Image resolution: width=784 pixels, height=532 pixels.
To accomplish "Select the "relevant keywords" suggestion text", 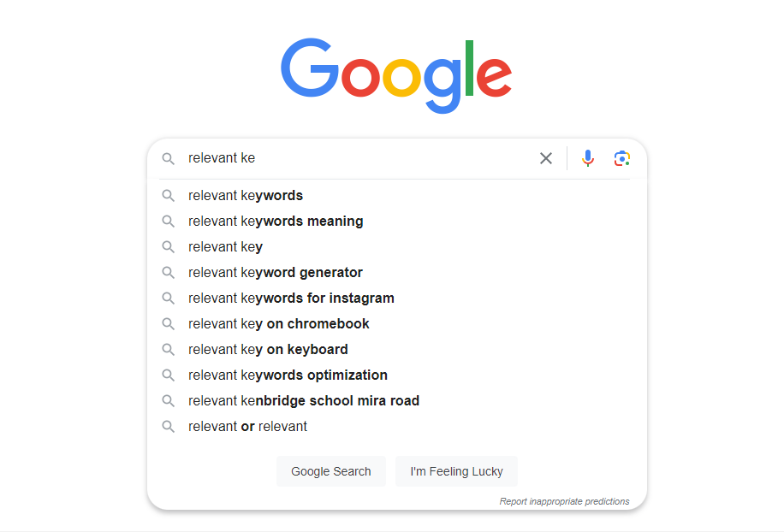I will tap(246, 196).
